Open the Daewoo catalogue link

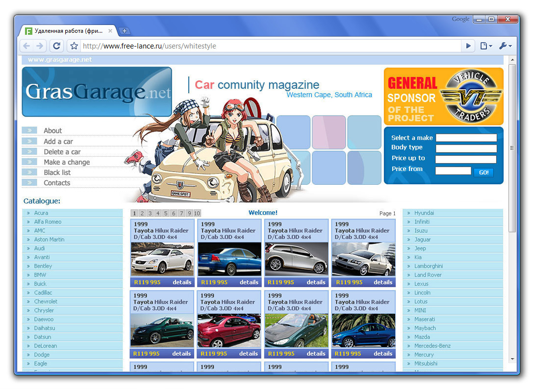(x=44, y=319)
